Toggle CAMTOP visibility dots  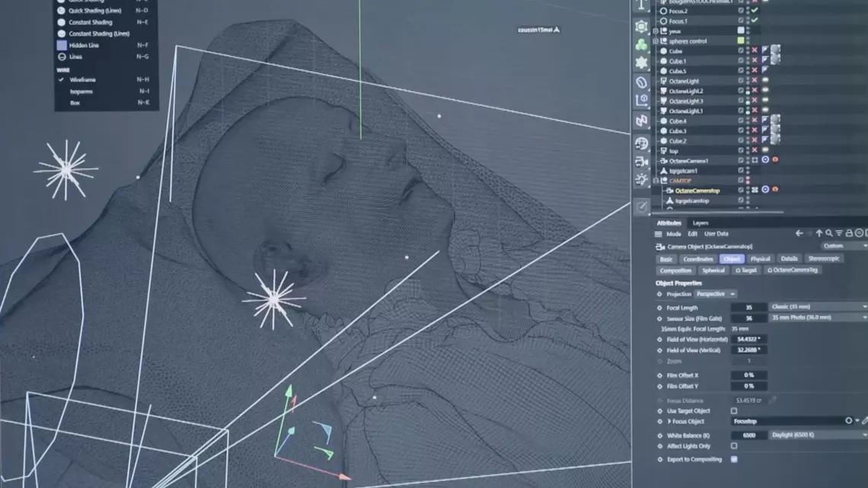[748, 180]
